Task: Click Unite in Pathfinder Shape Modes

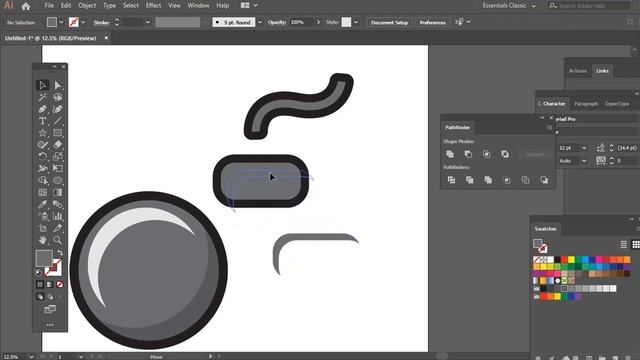Action: click(450, 154)
